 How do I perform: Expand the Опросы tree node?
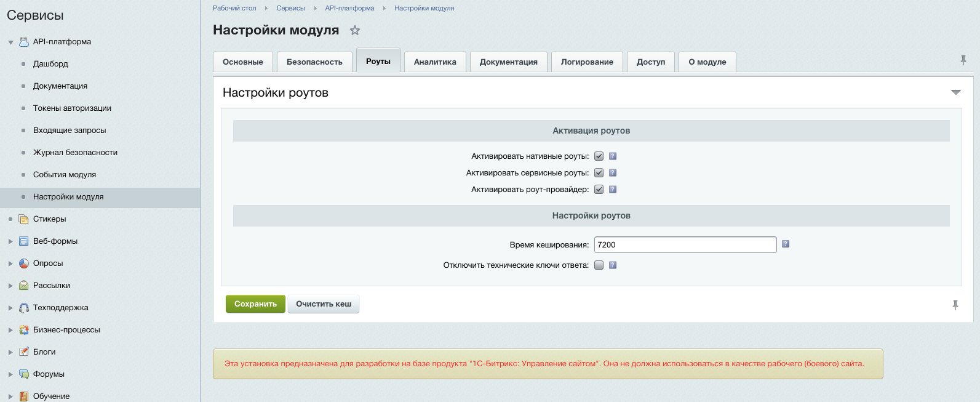(x=10, y=263)
